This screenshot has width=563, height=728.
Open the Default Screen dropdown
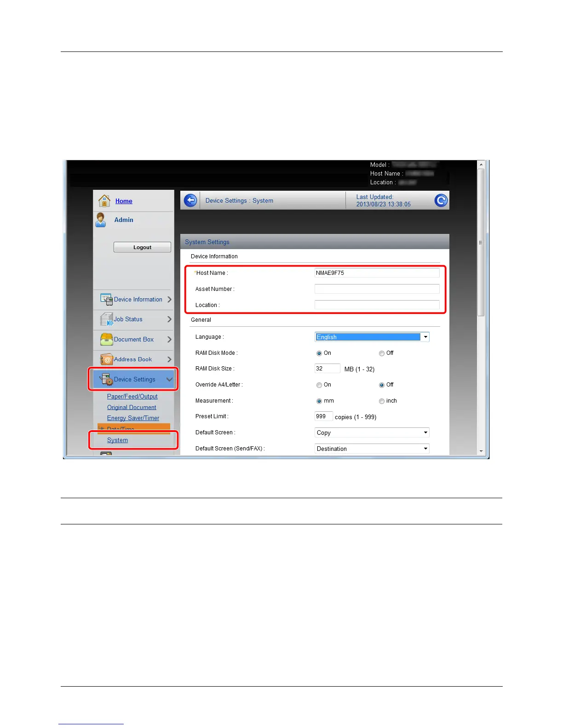point(372,432)
